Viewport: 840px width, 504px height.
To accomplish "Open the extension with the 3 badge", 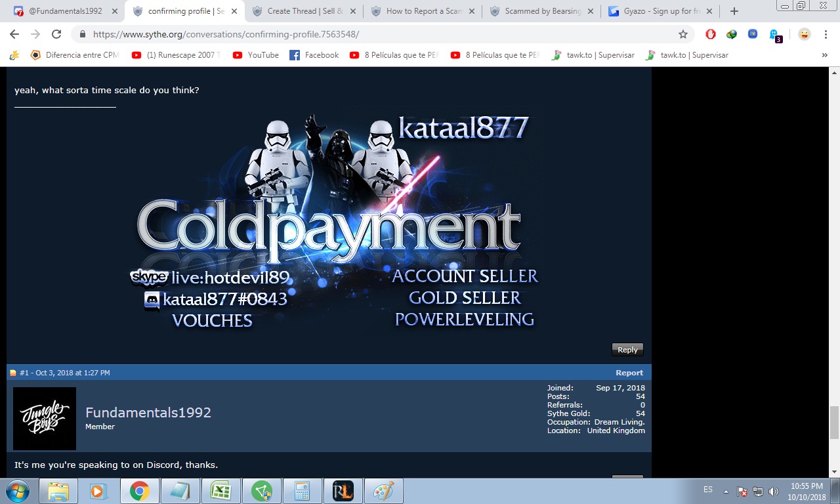I will click(775, 35).
